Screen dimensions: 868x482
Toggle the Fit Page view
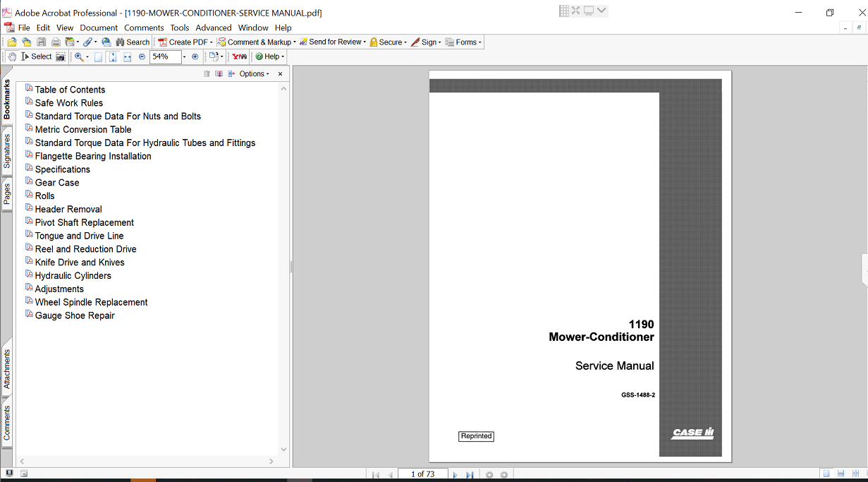point(113,56)
